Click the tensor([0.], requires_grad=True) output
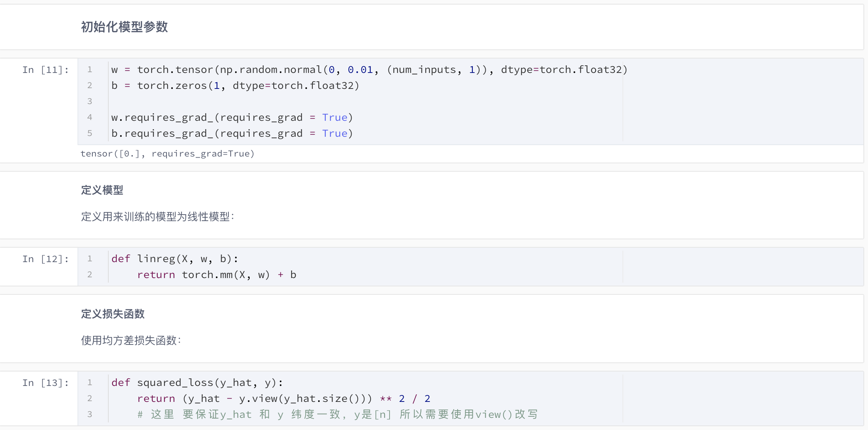The image size is (868, 430). [x=167, y=154]
